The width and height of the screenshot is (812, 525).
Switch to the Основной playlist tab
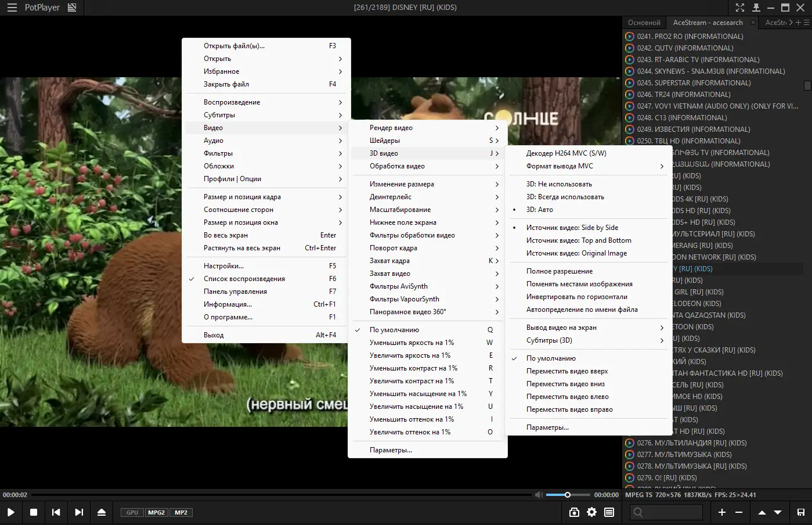[x=644, y=23]
